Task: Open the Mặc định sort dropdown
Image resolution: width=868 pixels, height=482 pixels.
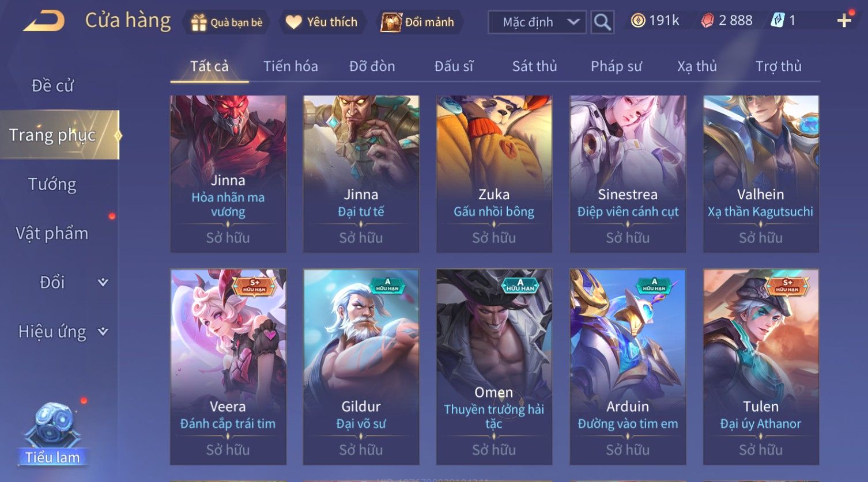Action: (x=537, y=22)
